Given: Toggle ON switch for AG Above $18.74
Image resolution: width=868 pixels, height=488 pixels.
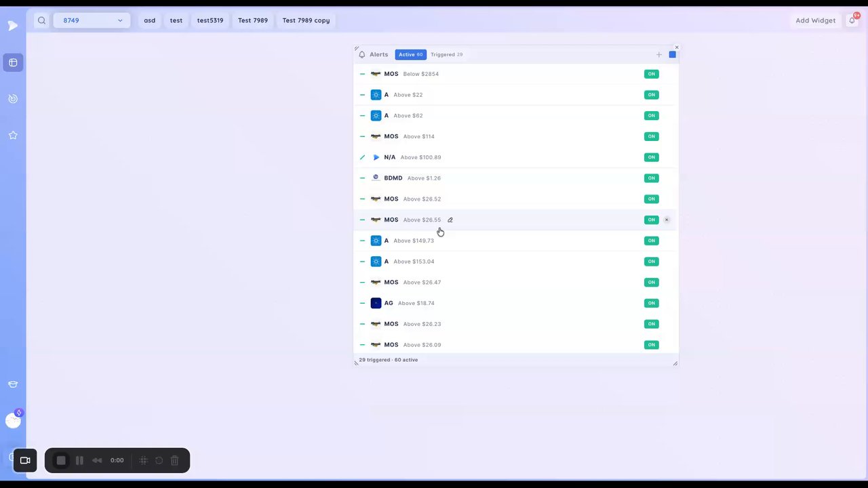Looking at the screenshot, I should [x=651, y=303].
